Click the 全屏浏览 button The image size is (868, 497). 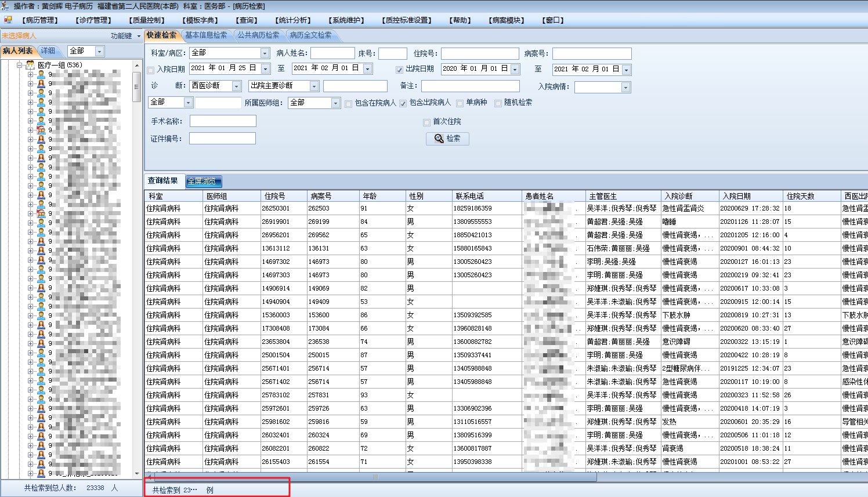(x=204, y=181)
